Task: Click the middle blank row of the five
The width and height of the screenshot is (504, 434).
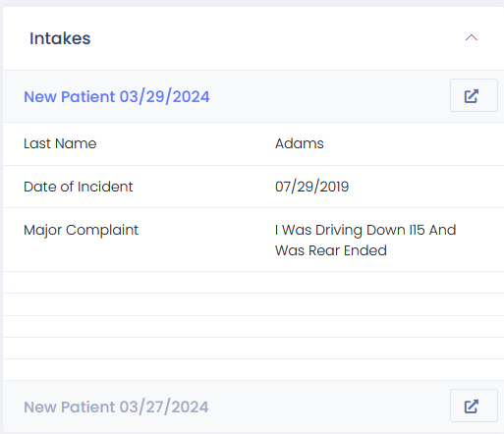Action: pos(253,326)
